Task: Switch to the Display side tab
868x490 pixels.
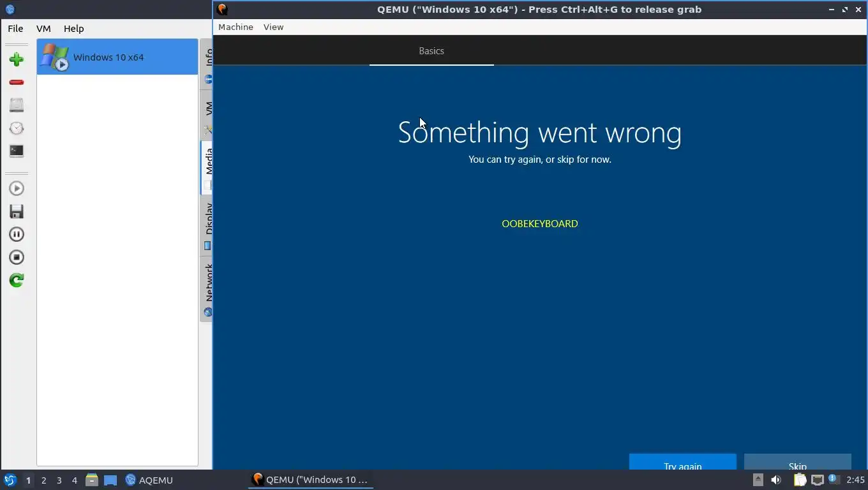Action: [x=207, y=225]
